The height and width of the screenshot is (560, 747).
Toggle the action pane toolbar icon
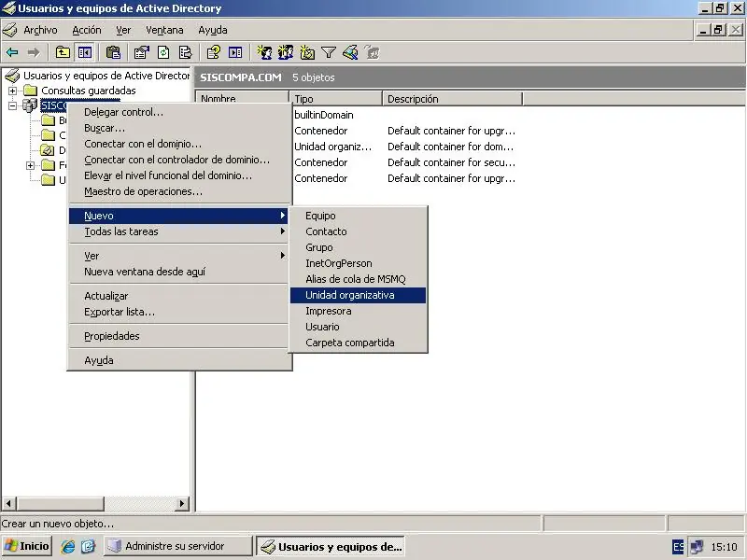tap(235, 52)
